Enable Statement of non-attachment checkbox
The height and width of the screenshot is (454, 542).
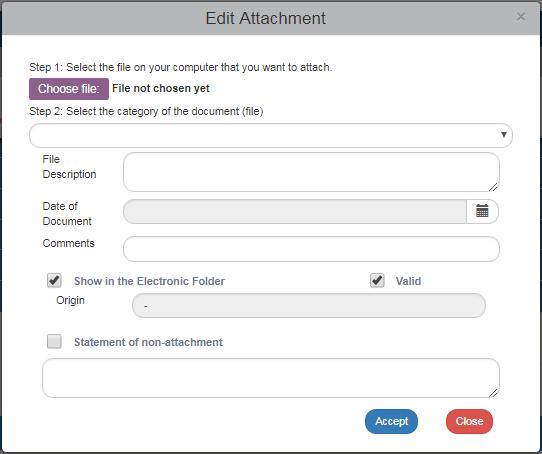point(54,341)
